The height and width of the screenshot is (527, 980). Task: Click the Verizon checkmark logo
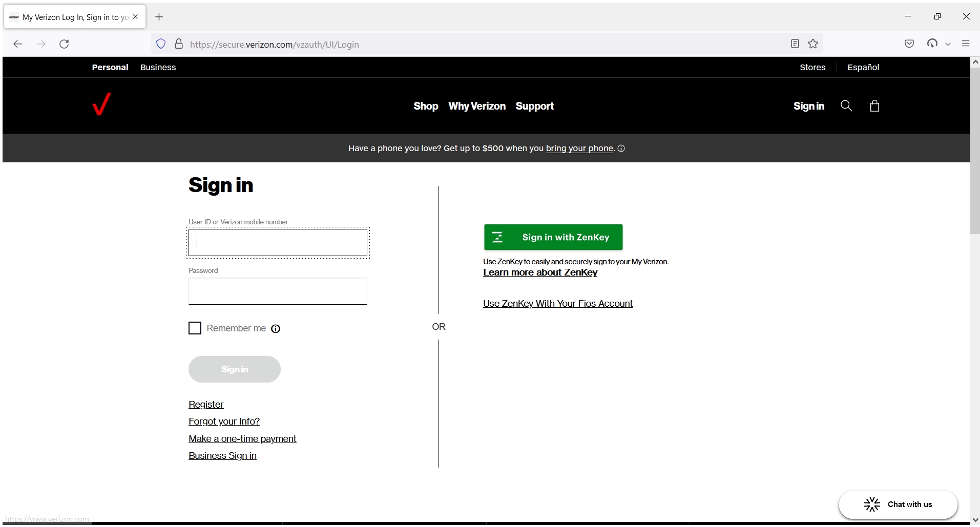[x=101, y=105]
